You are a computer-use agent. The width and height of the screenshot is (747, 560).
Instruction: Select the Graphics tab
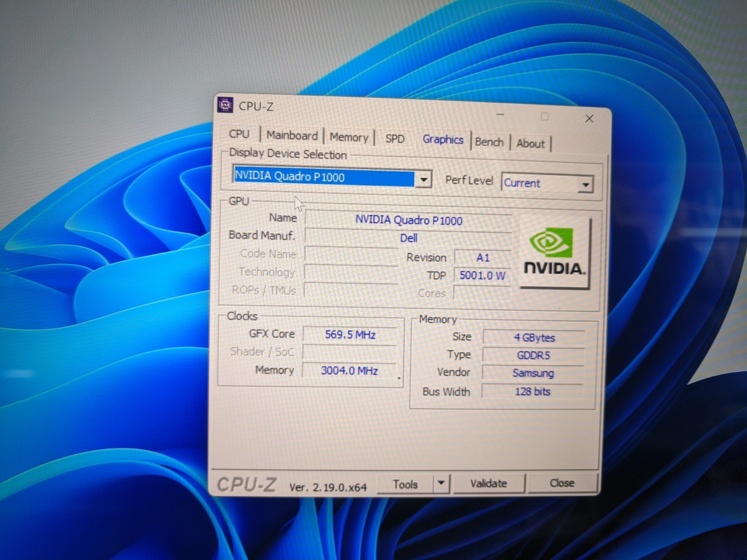pos(443,140)
